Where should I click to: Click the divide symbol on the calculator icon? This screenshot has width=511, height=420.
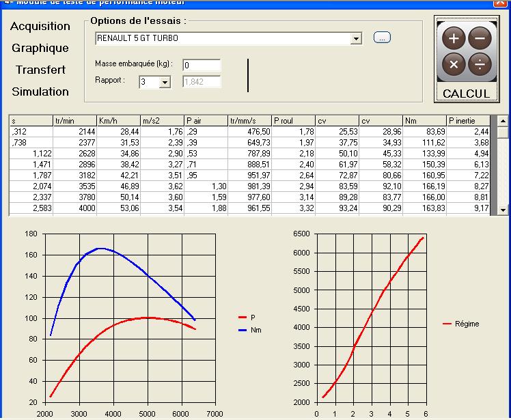click(x=479, y=65)
